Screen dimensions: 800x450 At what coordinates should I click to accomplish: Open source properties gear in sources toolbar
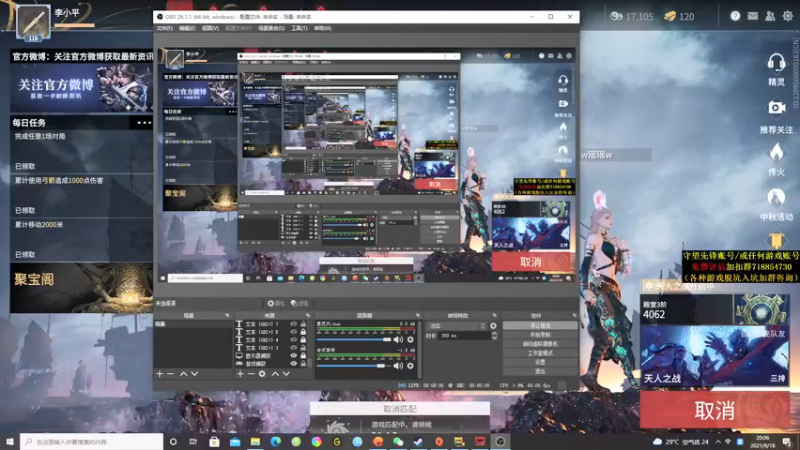pyautogui.click(x=262, y=374)
